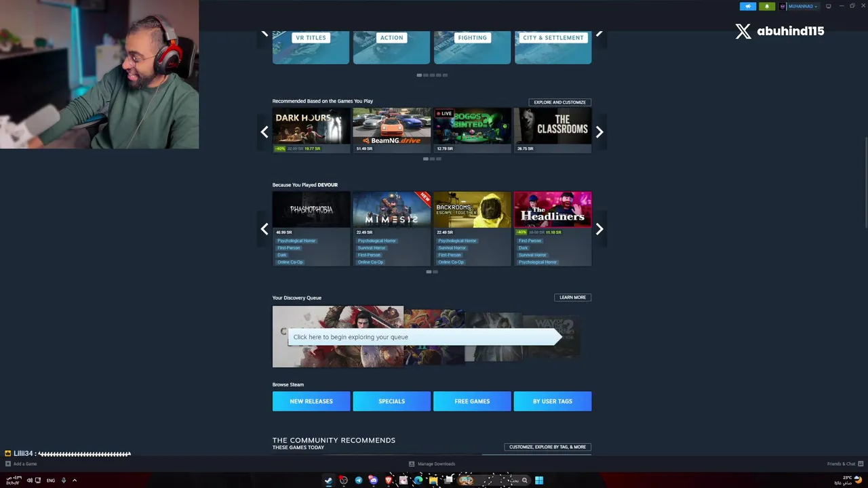
Task: Open the anime avatar app in taskbar
Action: point(403,480)
